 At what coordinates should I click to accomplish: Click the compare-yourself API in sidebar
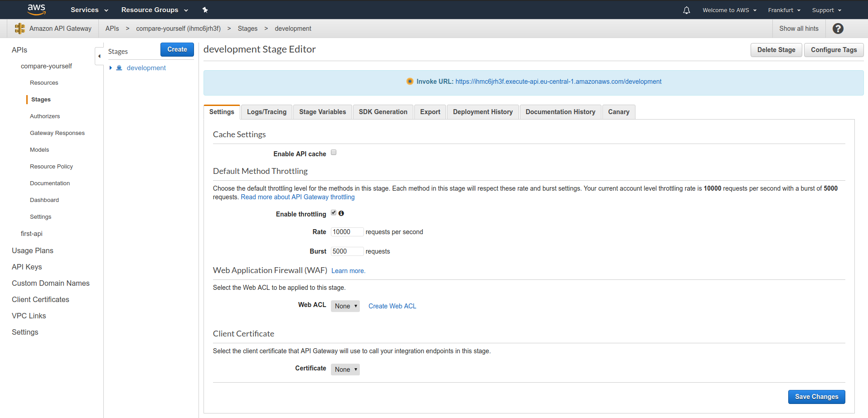46,66
